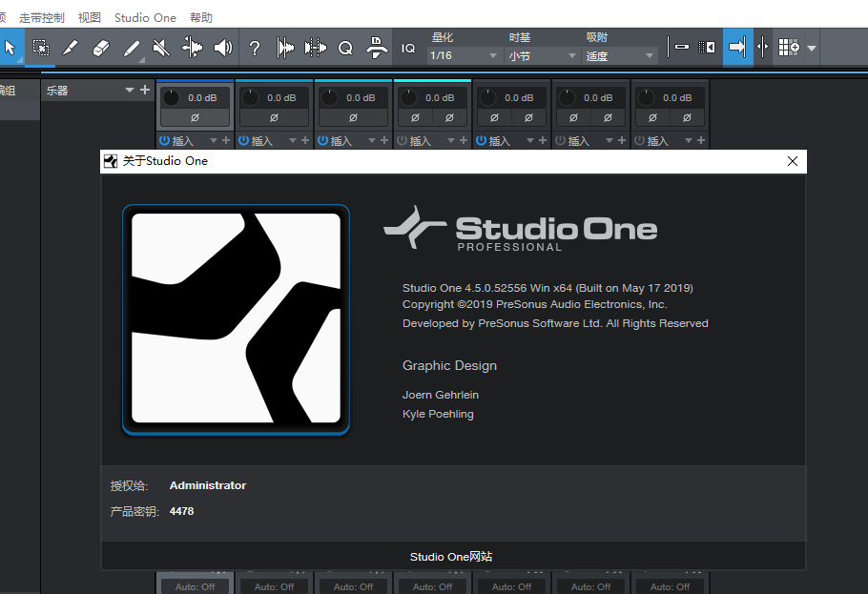Screen dimensions: 868x594
Task: Click Auto: Off under the seventh channel
Action: [x=670, y=586]
